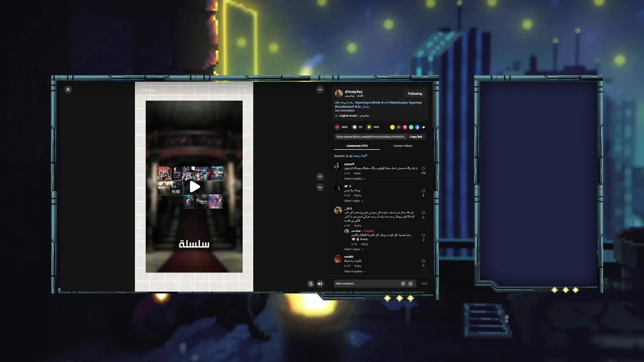Open the emoji picker in comment box
The image size is (644, 362).
coord(411,284)
